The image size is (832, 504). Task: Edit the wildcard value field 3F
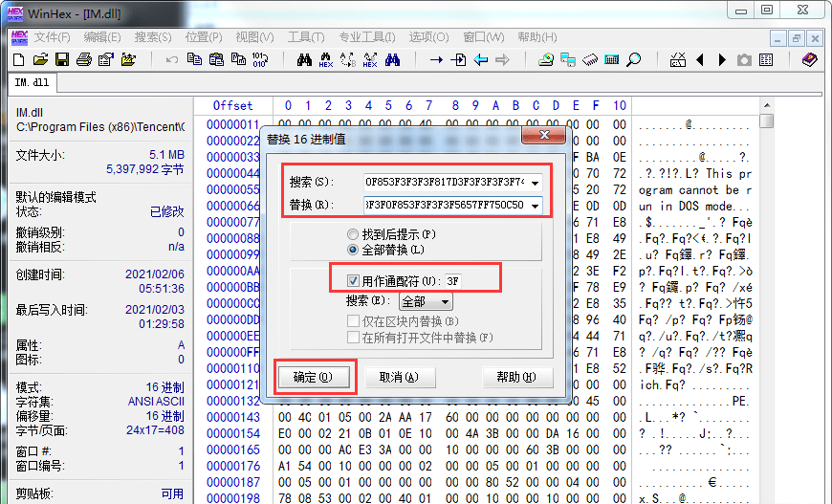(453, 280)
